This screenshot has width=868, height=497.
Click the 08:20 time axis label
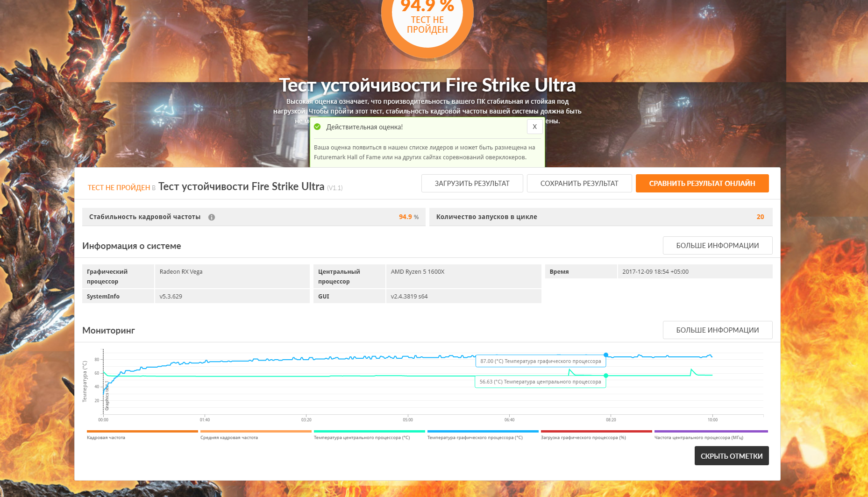pos(611,420)
